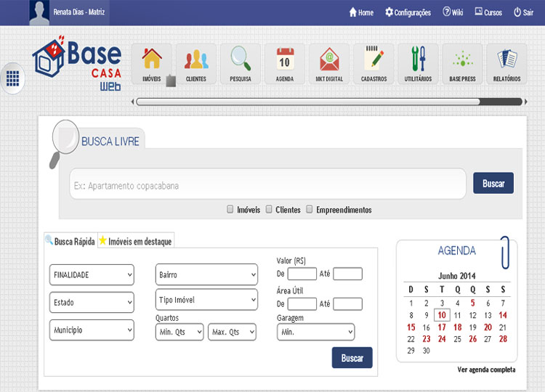Select day 30 in the calendar
This screenshot has height=392, width=545.
427,351
